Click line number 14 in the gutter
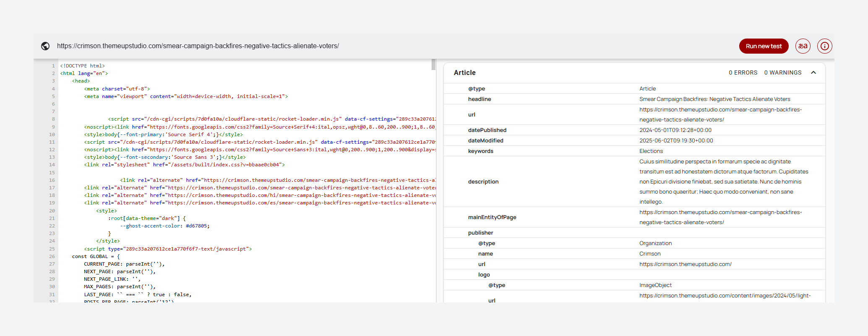868x336 pixels. coord(52,165)
